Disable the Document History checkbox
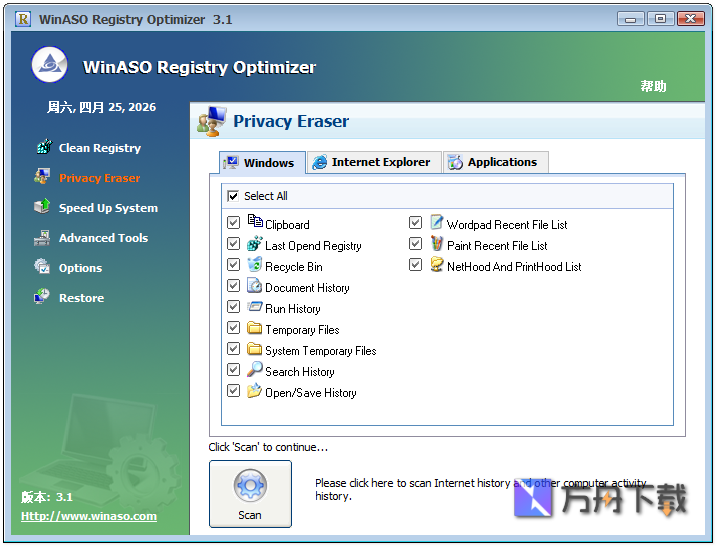This screenshot has width=717, height=547. tap(233, 286)
